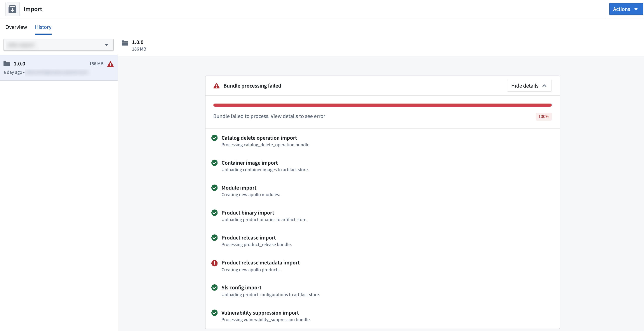Viewport: 644px width, 331px height.
Task: Click the 'Container image import' step title
Action: tap(249, 163)
